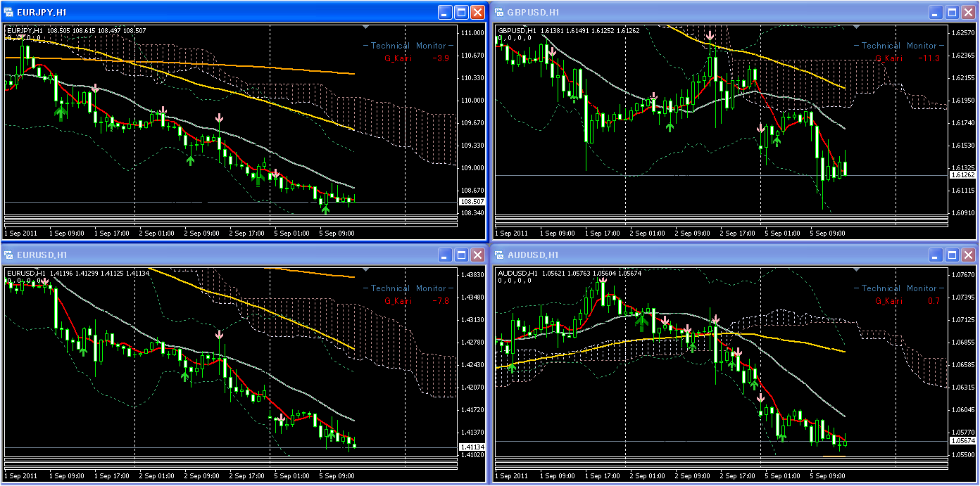Close the EURUSD,H1 chart window
The height and width of the screenshot is (486, 980).
(x=478, y=255)
